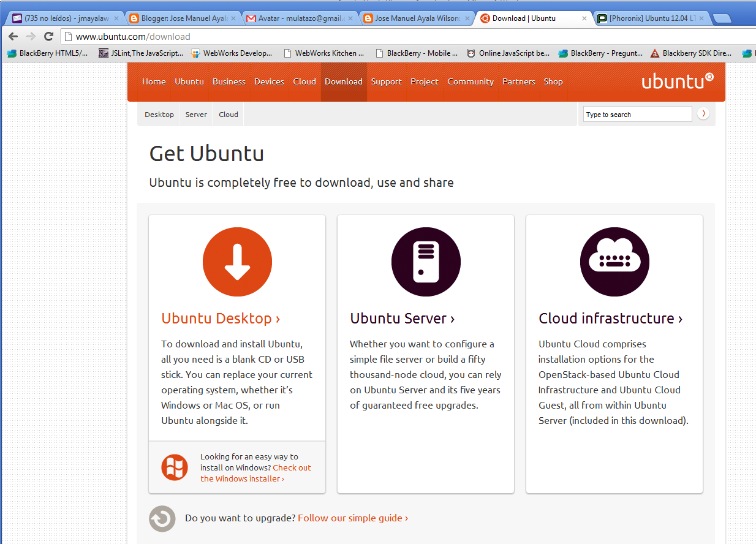Image resolution: width=756 pixels, height=544 pixels.
Task: Select the Desktop sub-navigation tab
Action: [159, 115]
